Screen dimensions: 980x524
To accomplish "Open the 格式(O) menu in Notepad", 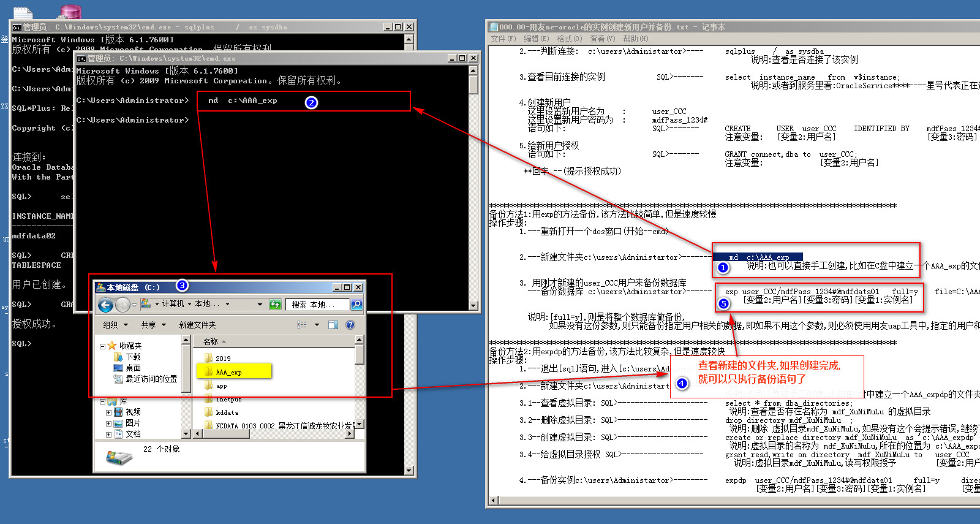I will [x=569, y=39].
